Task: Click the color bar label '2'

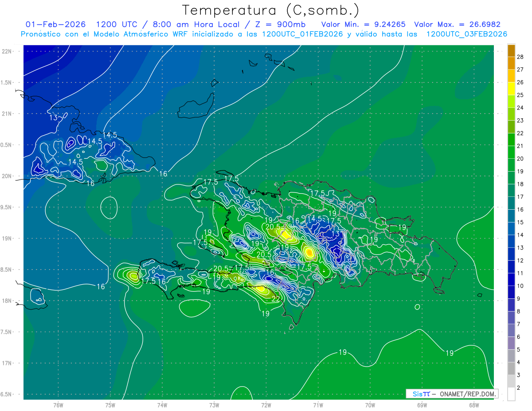Action: coord(519,388)
